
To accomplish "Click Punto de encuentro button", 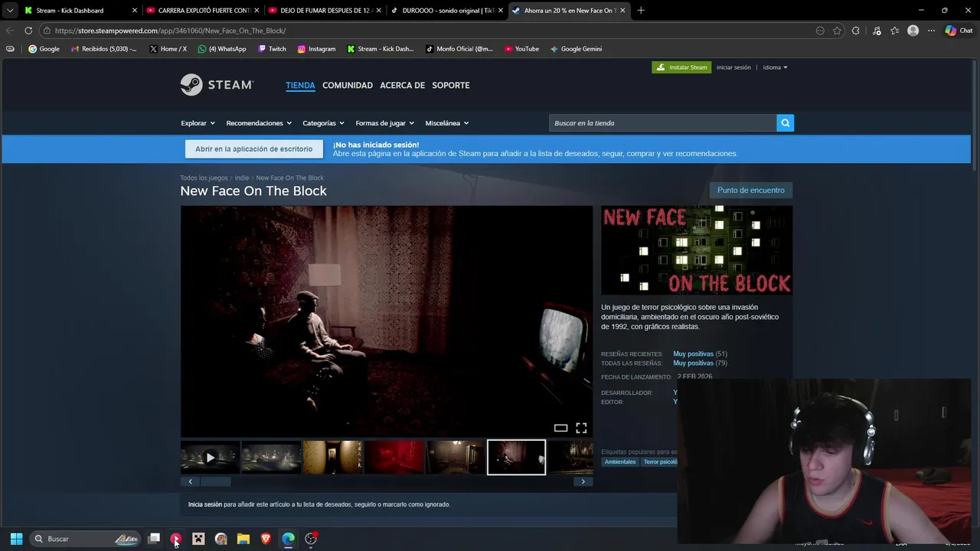I will pos(750,191).
